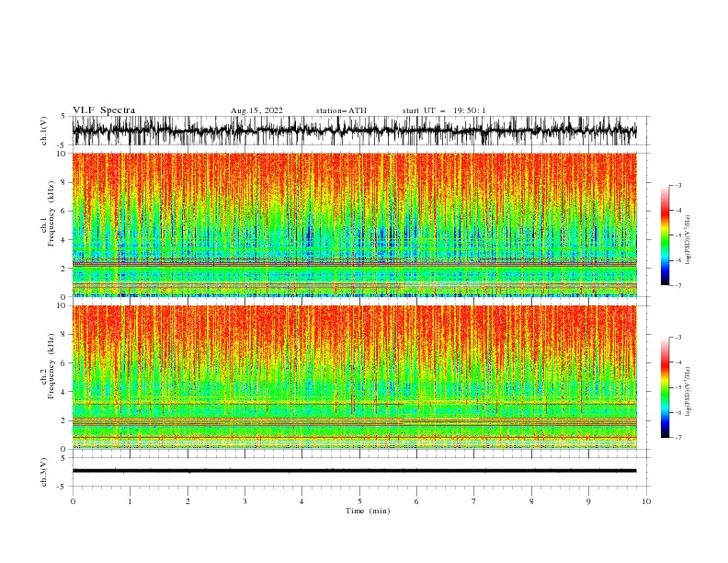Click the "ch.1(V)" axis label
Screen dimensions: 728x563
(x=44, y=131)
